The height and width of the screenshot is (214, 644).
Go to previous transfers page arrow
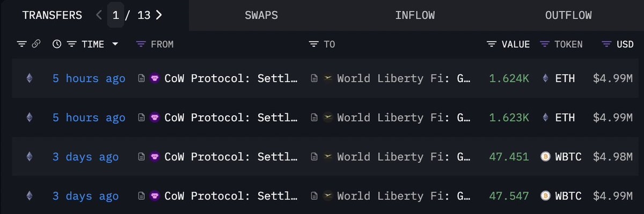coord(99,15)
